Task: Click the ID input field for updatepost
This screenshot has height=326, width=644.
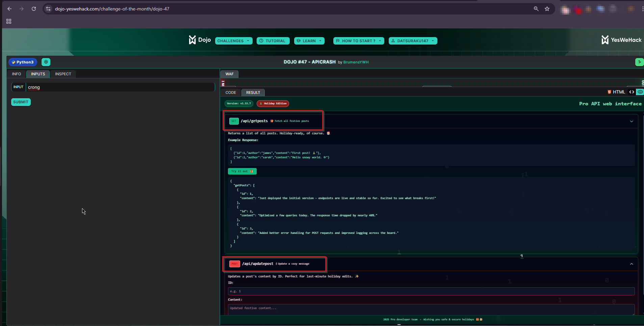Action: (431, 291)
